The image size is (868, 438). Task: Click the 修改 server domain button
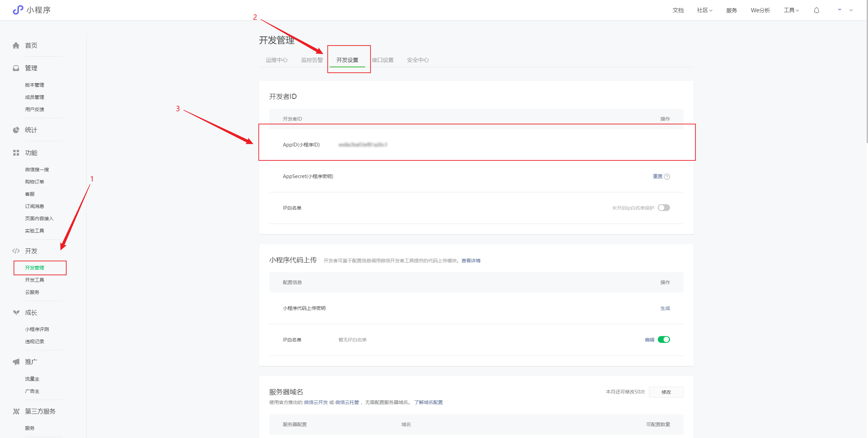coord(666,392)
